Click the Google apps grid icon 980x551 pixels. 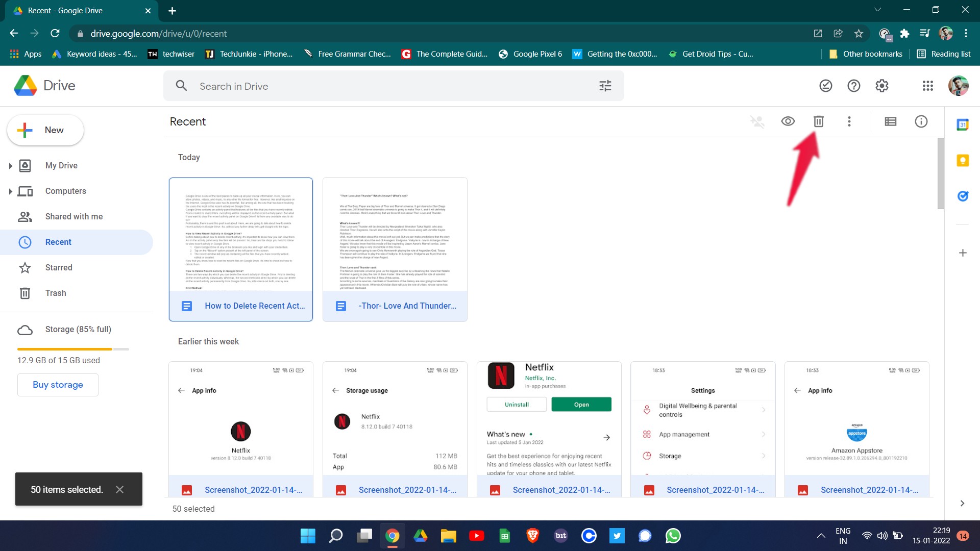[927, 85]
